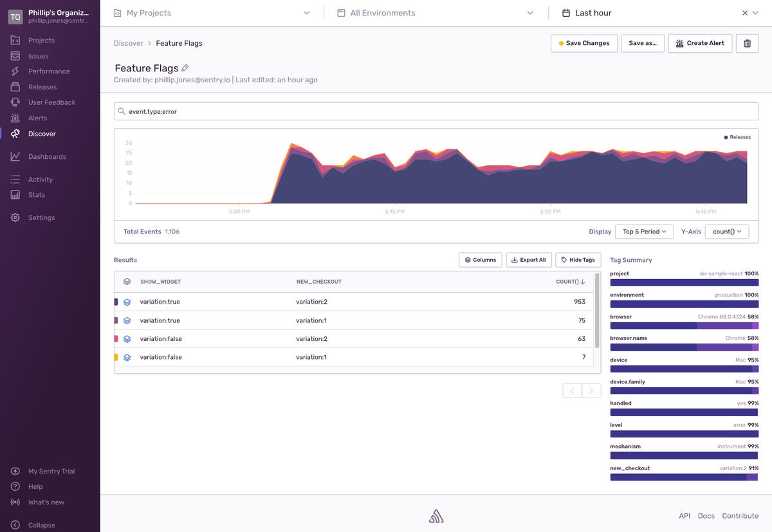The height and width of the screenshot is (532, 772).
Task: Open Performance from the sidebar
Action: [48, 71]
